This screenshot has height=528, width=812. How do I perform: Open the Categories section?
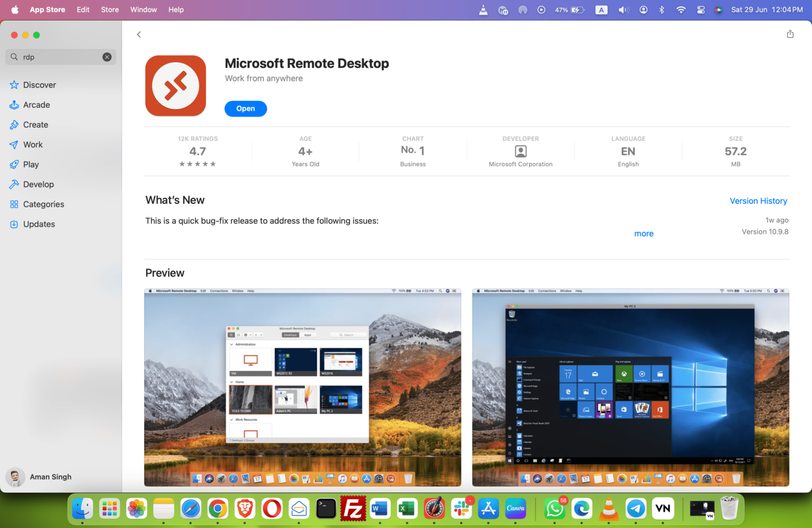click(43, 204)
